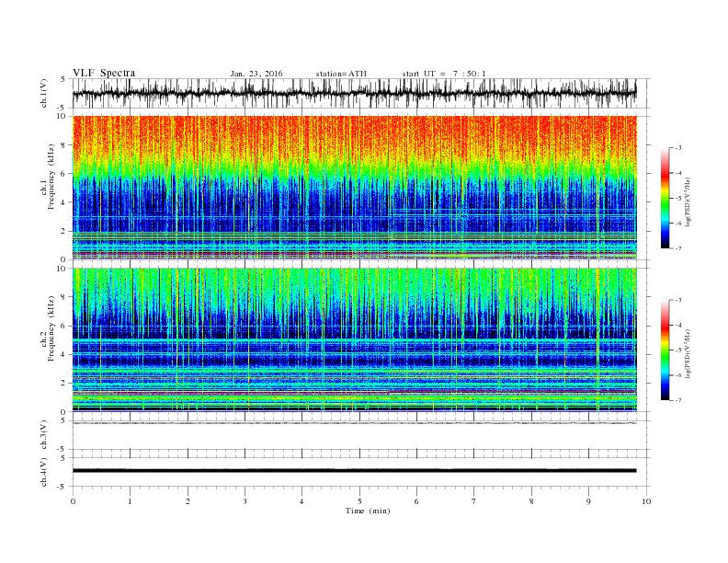This screenshot has height=563, width=728.
Task: Click the ch.1 voltage waveform trace
Action: [x=354, y=93]
